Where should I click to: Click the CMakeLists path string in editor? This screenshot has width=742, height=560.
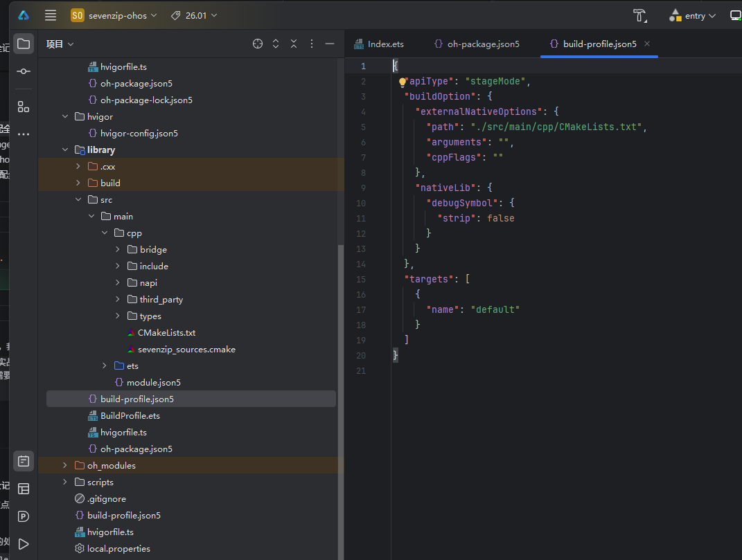pyautogui.click(x=556, y=127)
